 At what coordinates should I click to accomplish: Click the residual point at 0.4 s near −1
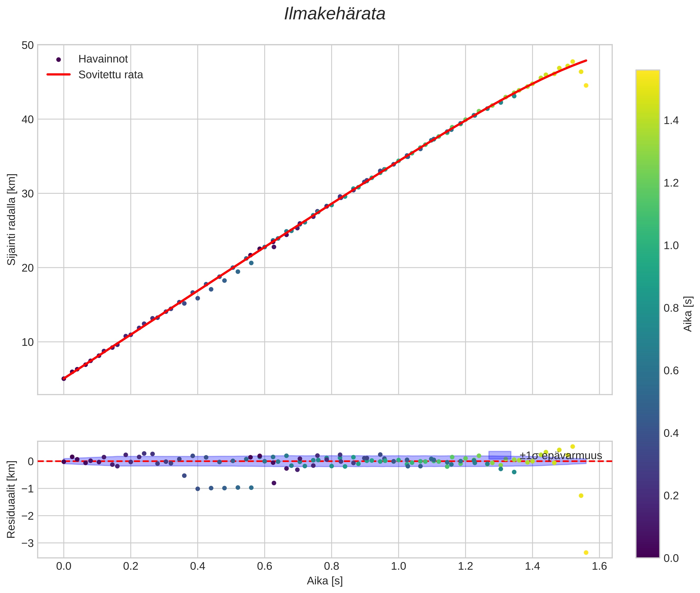[x=198, y=489]
